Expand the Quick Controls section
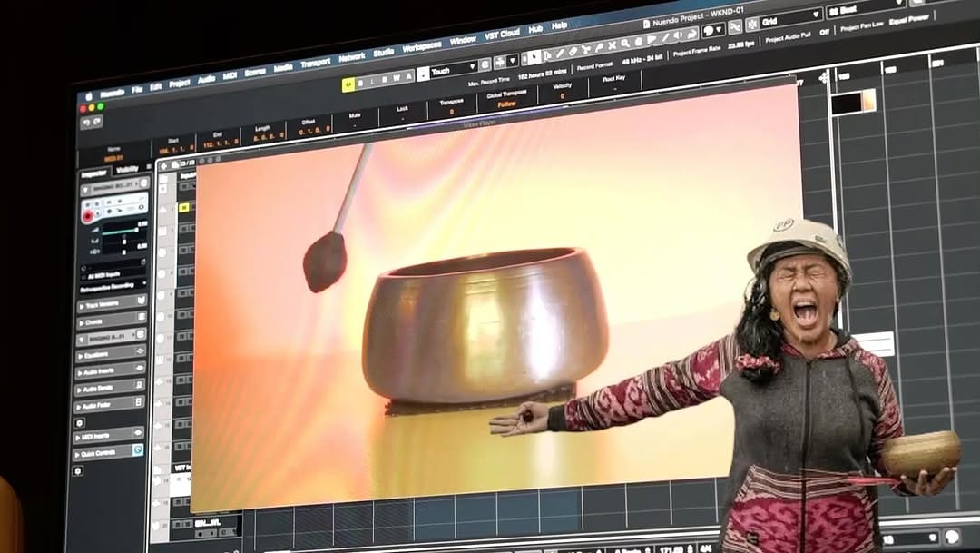980x553 pixels. pos(109,453)
